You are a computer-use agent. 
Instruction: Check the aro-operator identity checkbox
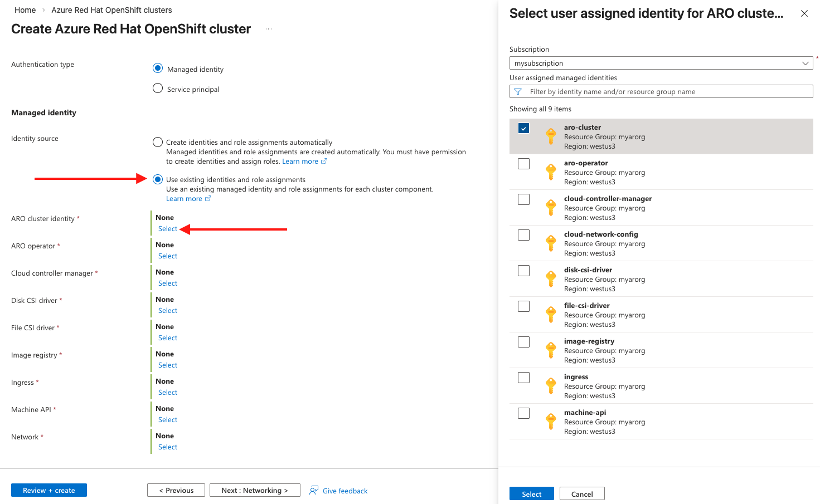coord(523,164)
